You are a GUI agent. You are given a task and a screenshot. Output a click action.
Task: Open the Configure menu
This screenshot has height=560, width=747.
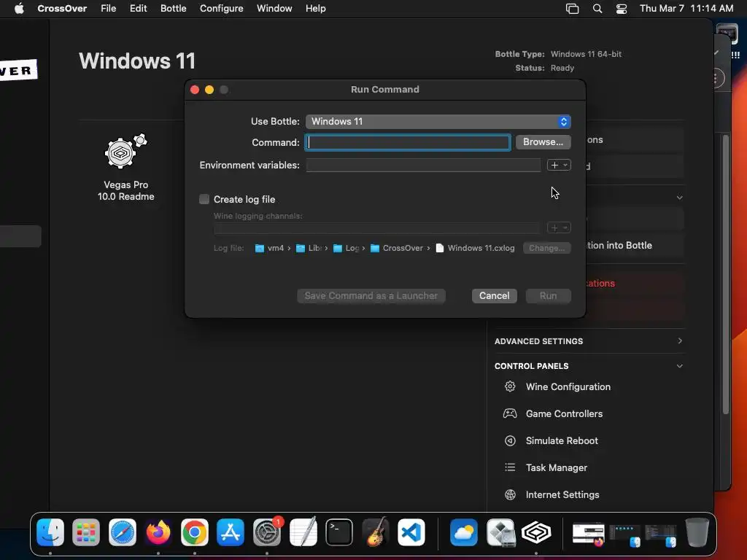[222, 9]
